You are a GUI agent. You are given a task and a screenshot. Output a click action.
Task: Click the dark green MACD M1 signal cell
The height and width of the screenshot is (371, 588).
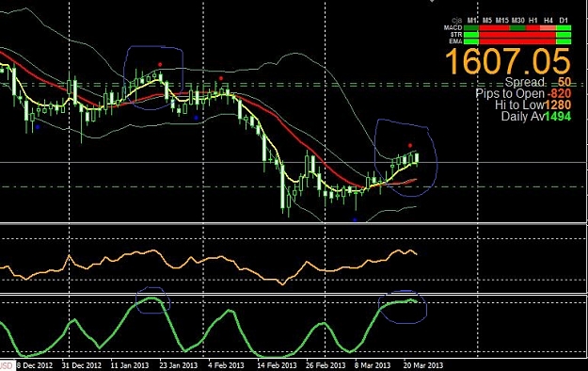(x=471, y=28)
